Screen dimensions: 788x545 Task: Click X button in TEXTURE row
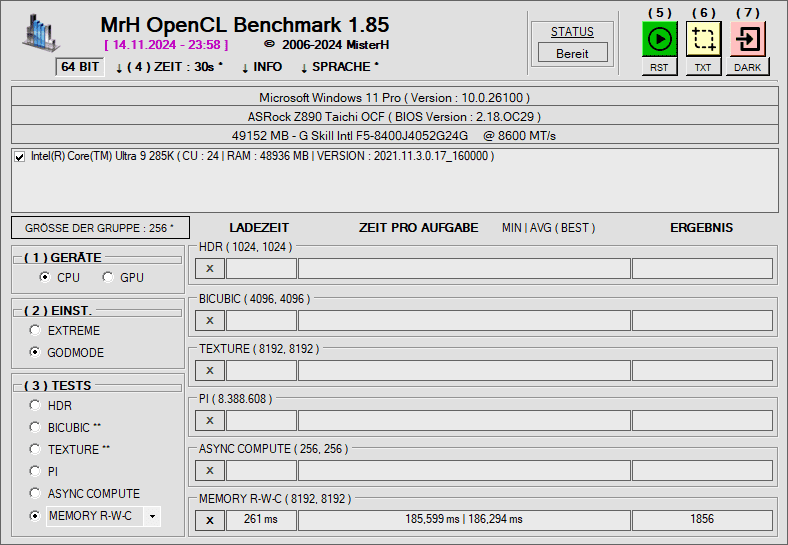coord(210,371)
